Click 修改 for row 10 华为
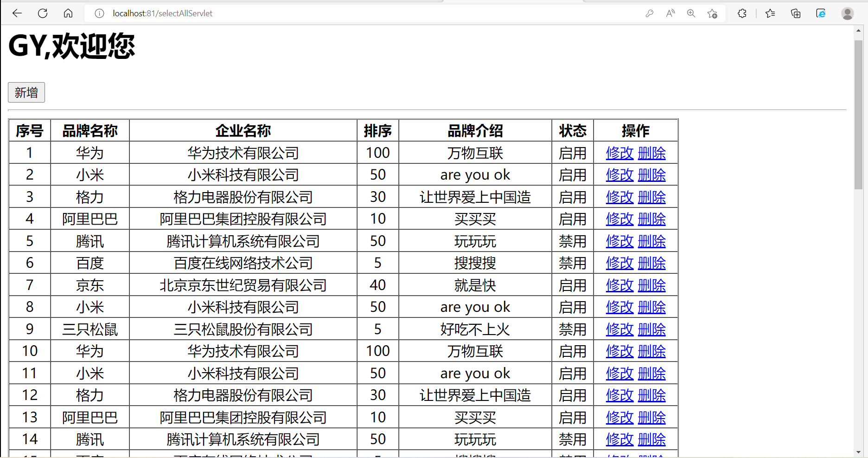 coord(619,351)
